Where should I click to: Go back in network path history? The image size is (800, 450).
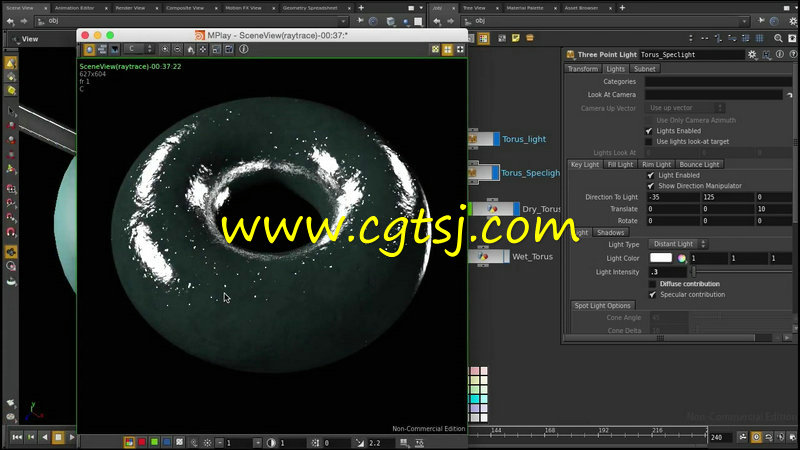437,21
